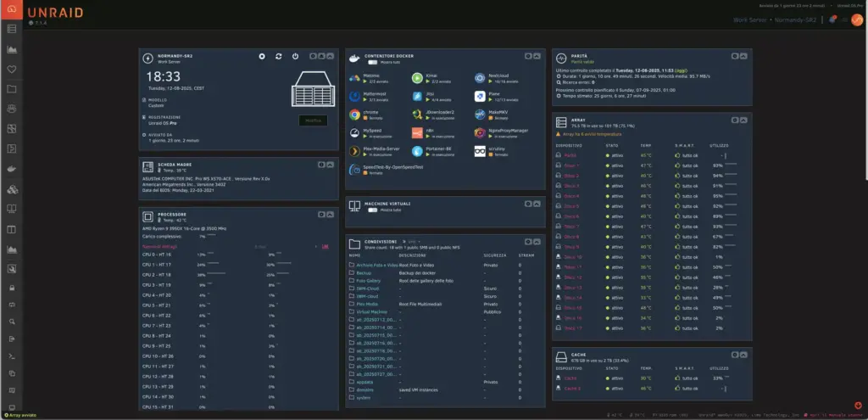Click the terminal icon in left sidebar
868x420 pixels.
point(12,356)
